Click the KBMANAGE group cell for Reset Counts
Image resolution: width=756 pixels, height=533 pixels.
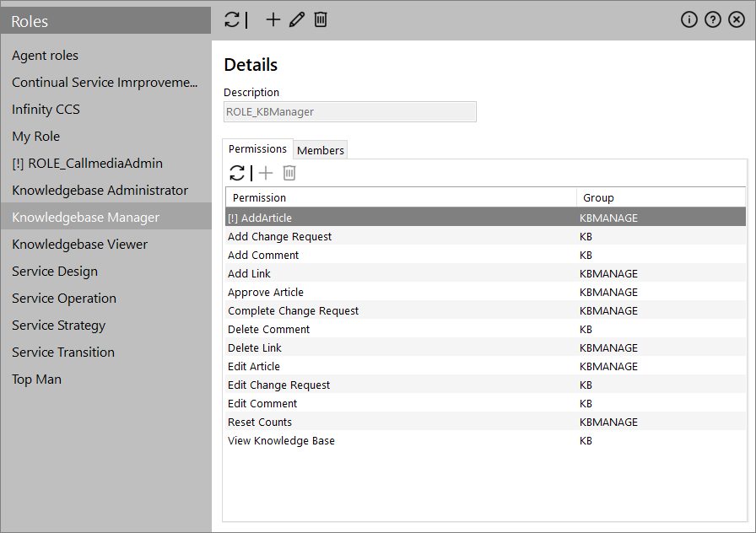608,423
